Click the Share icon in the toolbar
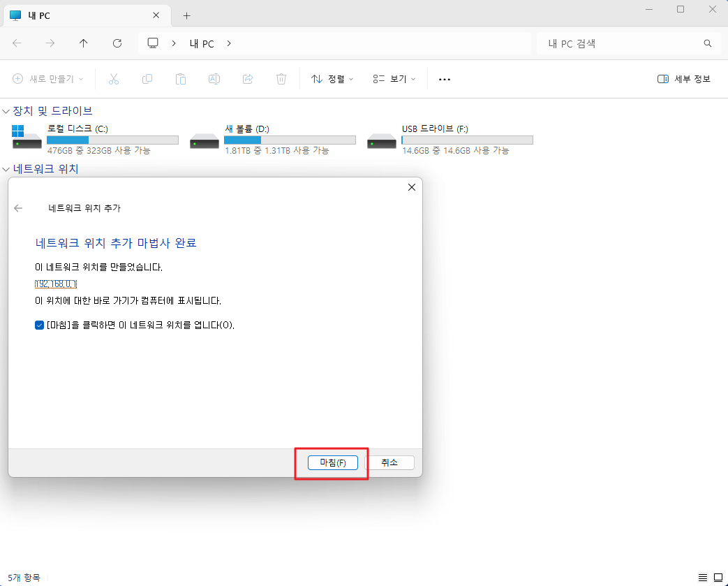 click(248, 79)
